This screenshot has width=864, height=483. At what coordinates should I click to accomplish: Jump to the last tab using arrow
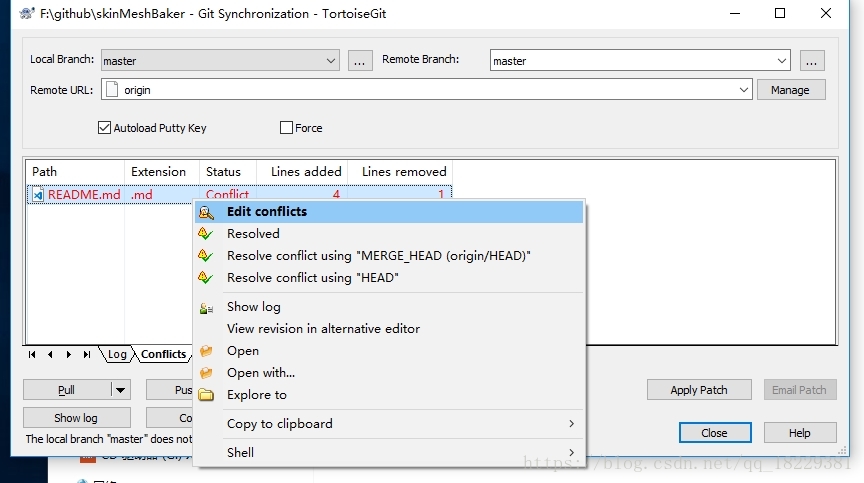[x=87, y=354]
